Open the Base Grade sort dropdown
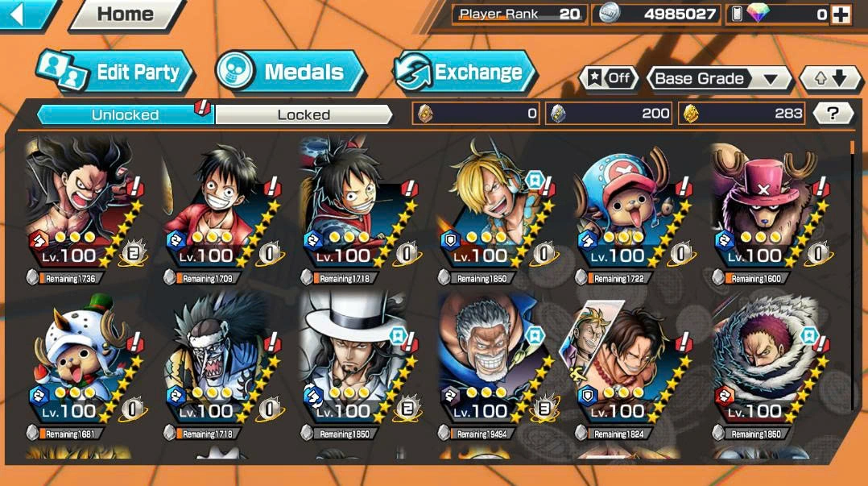Screen dimensions: 868x486 click(720, 79)
